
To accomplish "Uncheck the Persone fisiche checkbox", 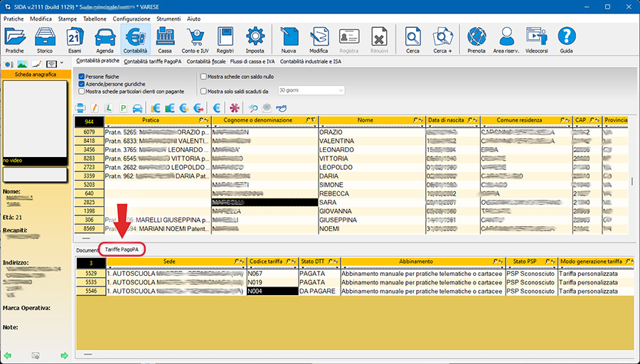I will coord(82,76).
